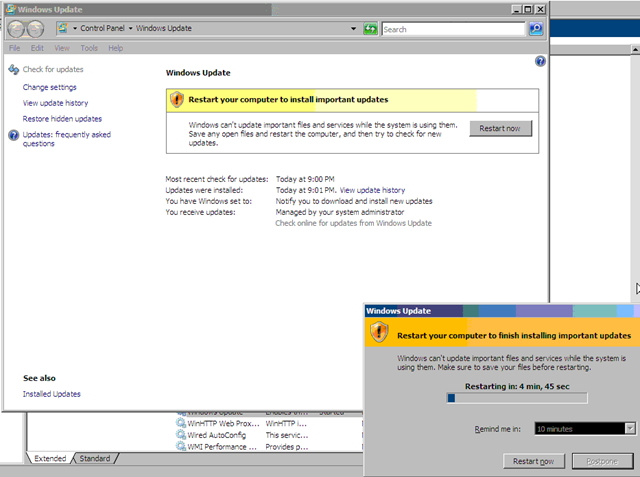Click 'Most recent check for updates:' label
Screen dimensions: 640x477
pyautogui.click(x=217, y=179)
